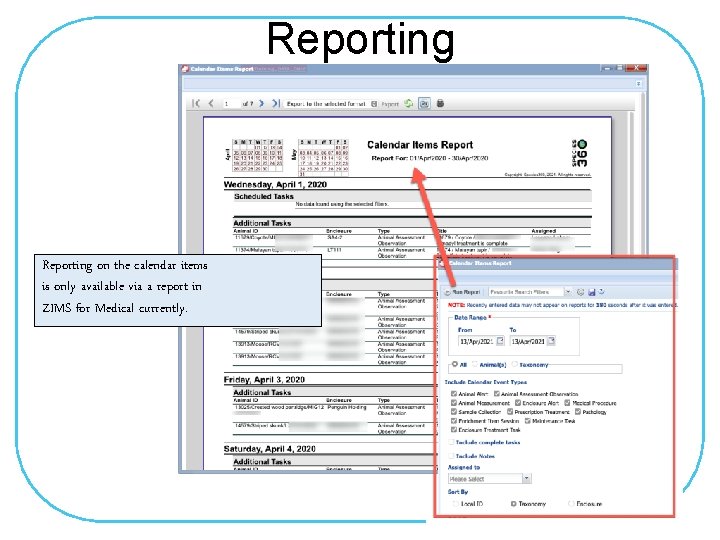Uncheck Enclosure Alert event type
The width and height of the screenshot is (720, 540).
click(518, 403)
